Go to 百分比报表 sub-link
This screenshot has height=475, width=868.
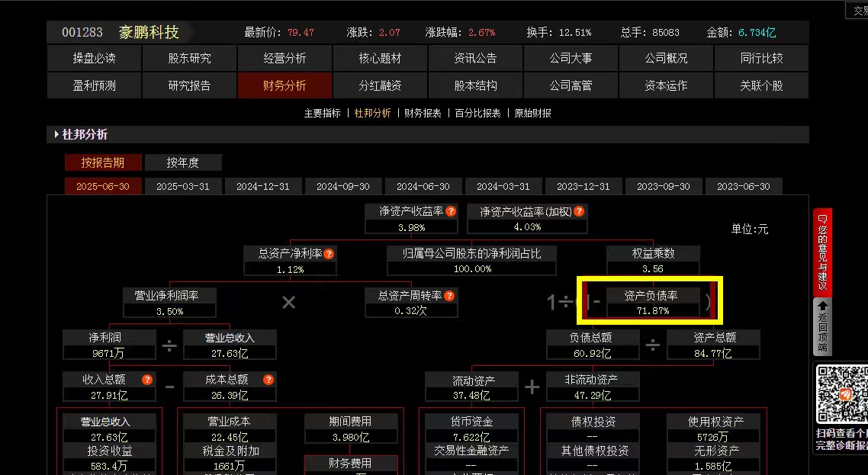(x=477, y=113)
